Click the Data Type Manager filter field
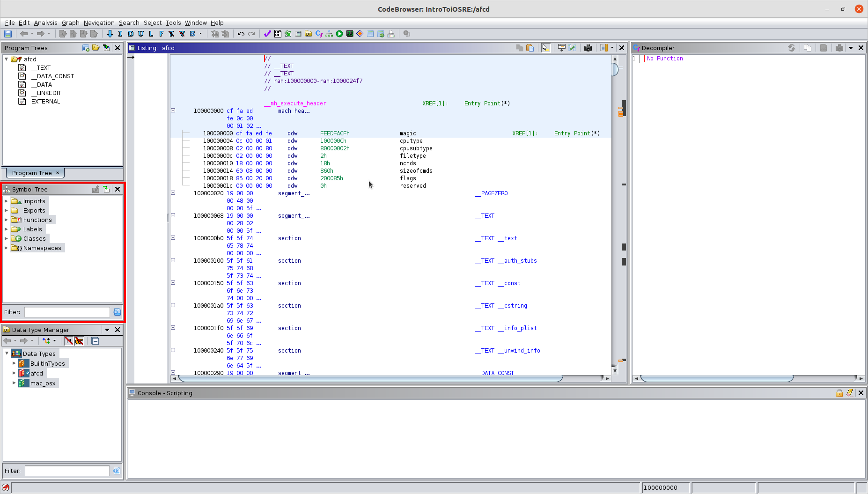Viewport: 868px width, 494px height. tap(67, 471)
